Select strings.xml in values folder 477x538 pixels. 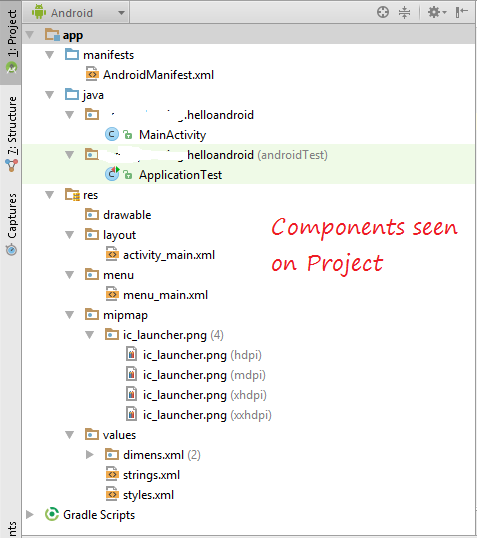[x=151, y=475]
